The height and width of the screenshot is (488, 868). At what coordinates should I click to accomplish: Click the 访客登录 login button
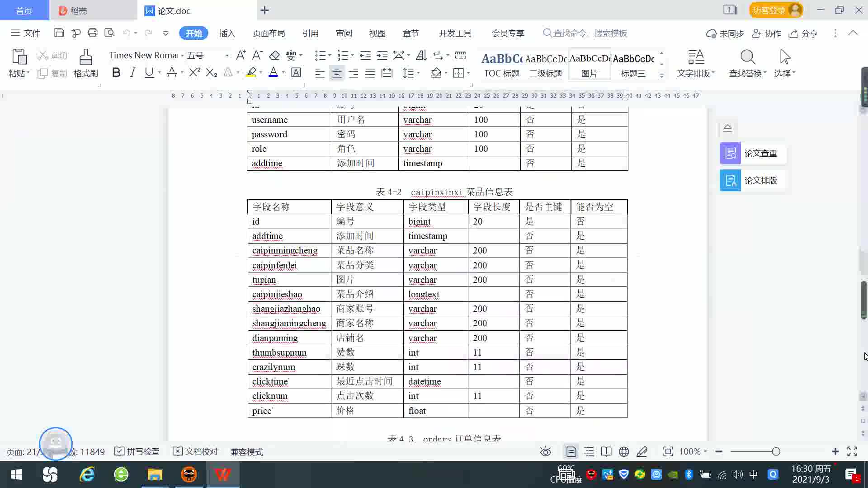(x=776, y=10)
